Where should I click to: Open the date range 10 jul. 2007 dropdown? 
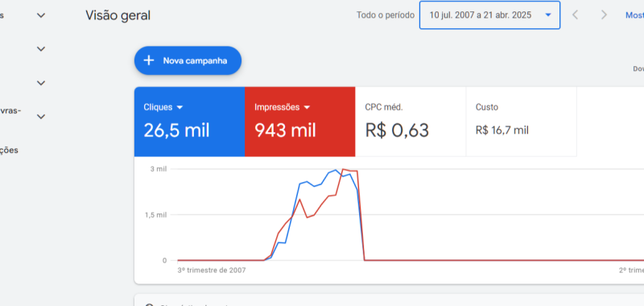coord(489,15)
